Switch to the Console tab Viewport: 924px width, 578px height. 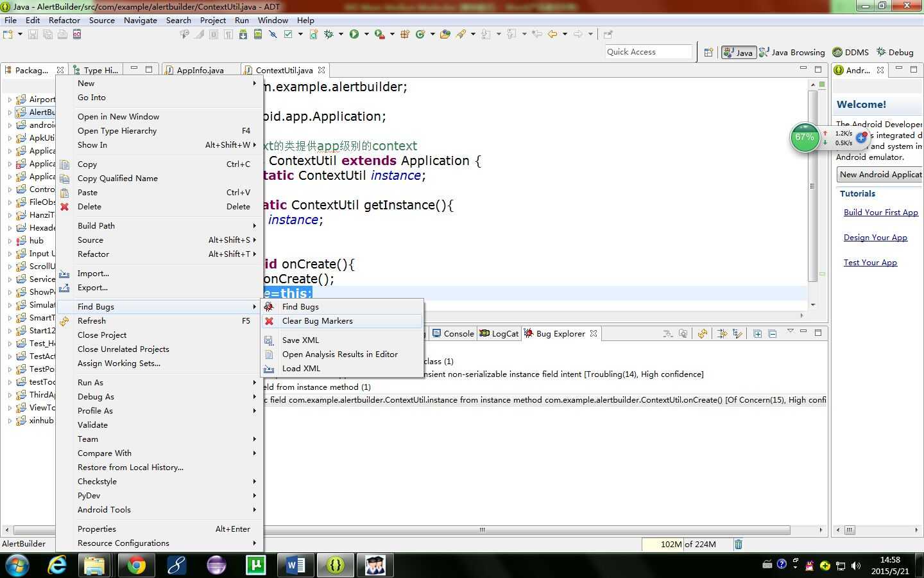[452, 333]
